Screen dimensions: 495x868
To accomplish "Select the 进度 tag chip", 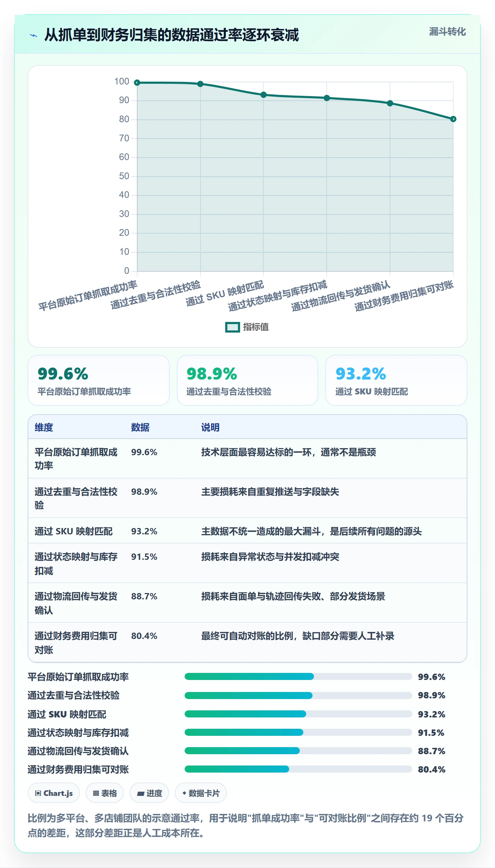I will coord(149,793).
